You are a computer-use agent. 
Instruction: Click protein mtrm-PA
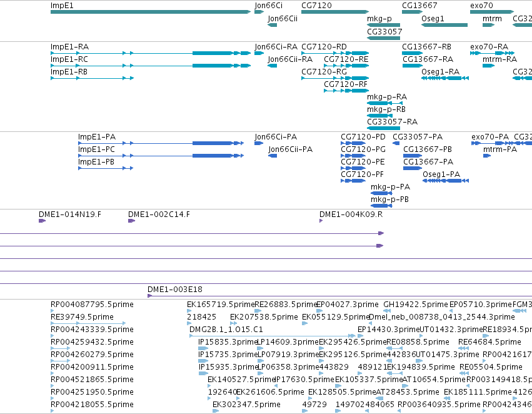[487, 156]
